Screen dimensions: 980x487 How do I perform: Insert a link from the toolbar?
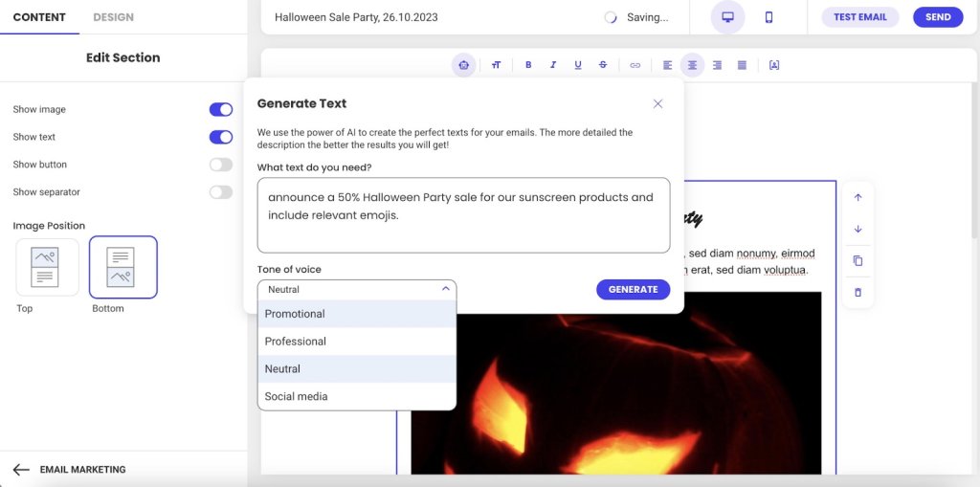635,65
